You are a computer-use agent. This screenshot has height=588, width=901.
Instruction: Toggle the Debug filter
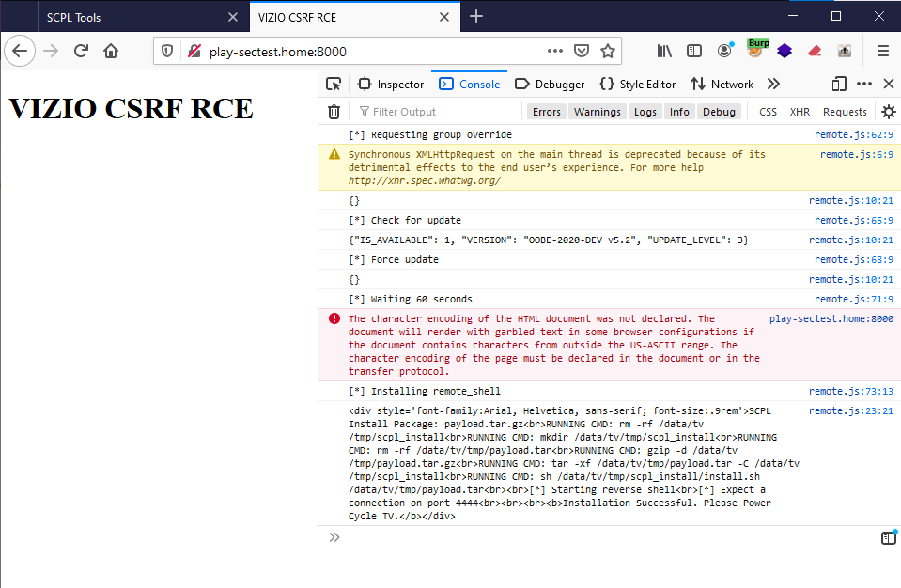coord(719,112)
